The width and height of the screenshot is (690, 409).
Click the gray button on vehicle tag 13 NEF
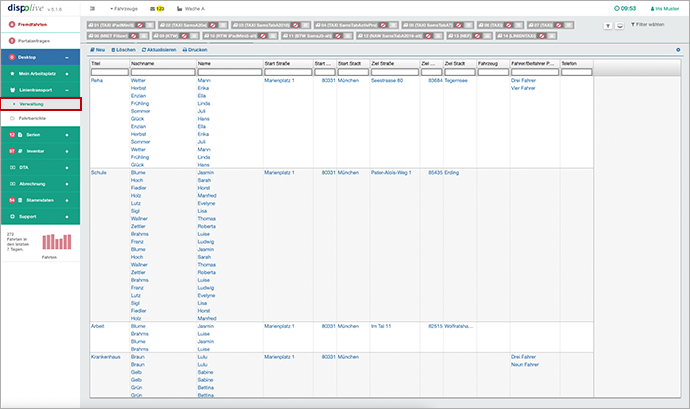click(488, 36)
